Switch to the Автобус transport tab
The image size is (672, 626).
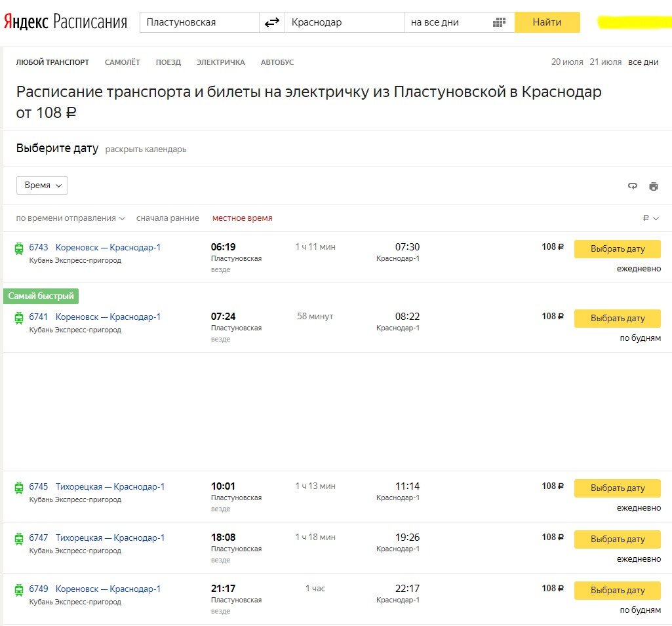(277, 62)
